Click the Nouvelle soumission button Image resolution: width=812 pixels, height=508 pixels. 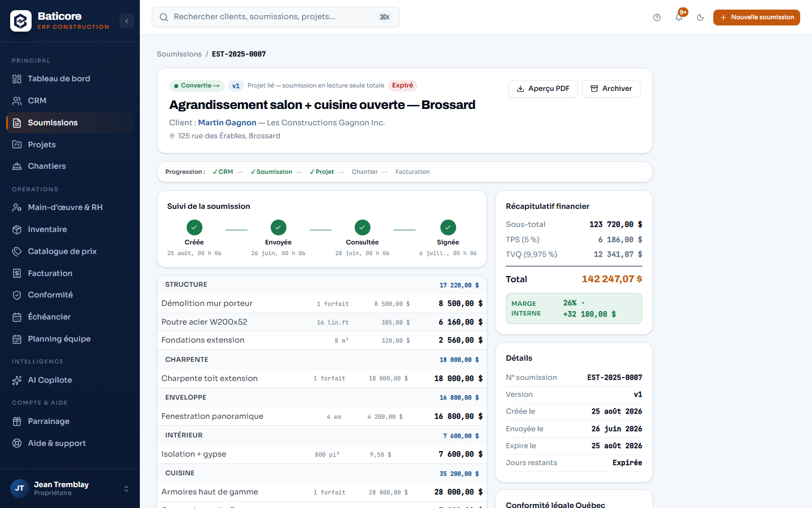click(757, 17)
